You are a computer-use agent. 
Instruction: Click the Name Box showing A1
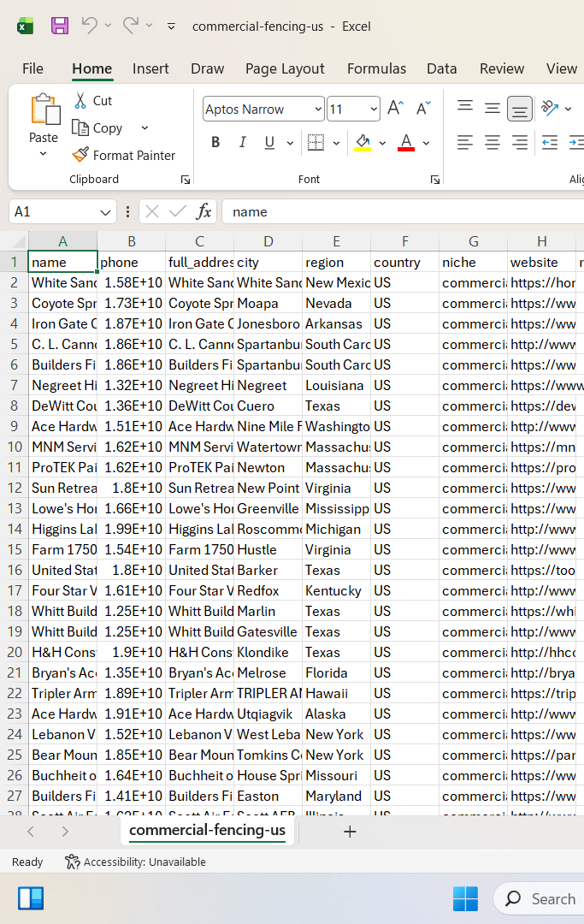click(53, 211)
